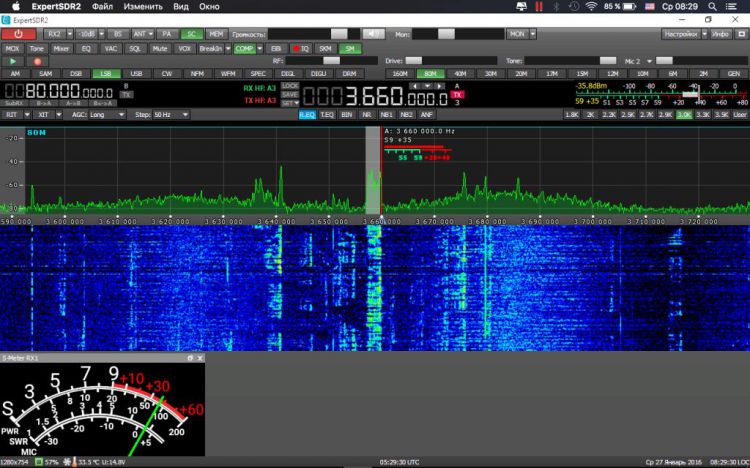750x468 pixels.
Task: Open the Файл menu
Action: point(102,6)
